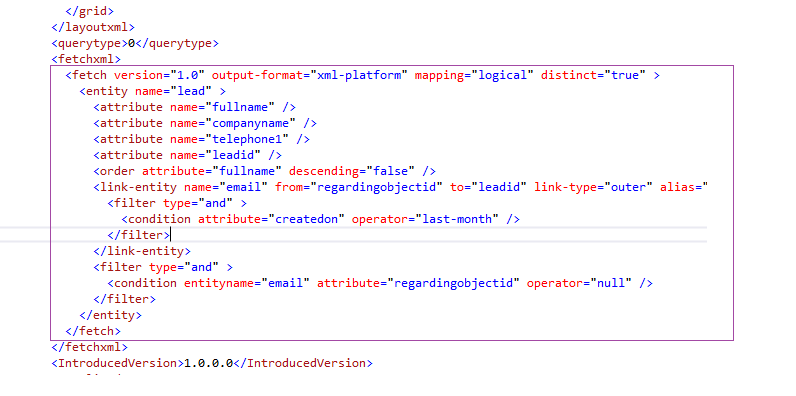Click the closing fetchxml tag

click(89, 347)
